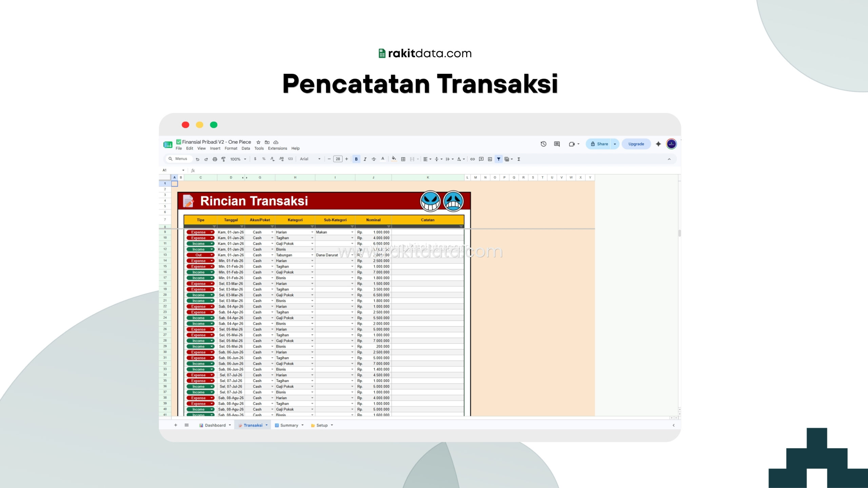Image resolution: width=868 pixels, height=488 pixels.
Task: Increase decimal places
Action: [x=281, y=159]
